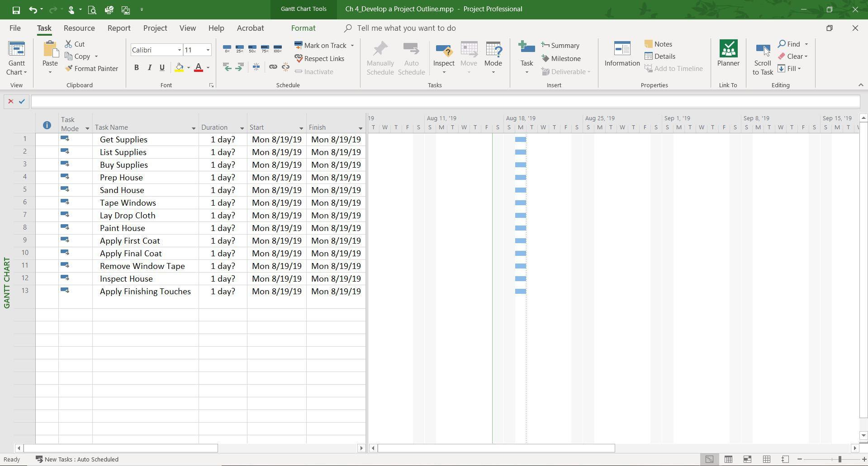Open the Mode dropdown

493,58
